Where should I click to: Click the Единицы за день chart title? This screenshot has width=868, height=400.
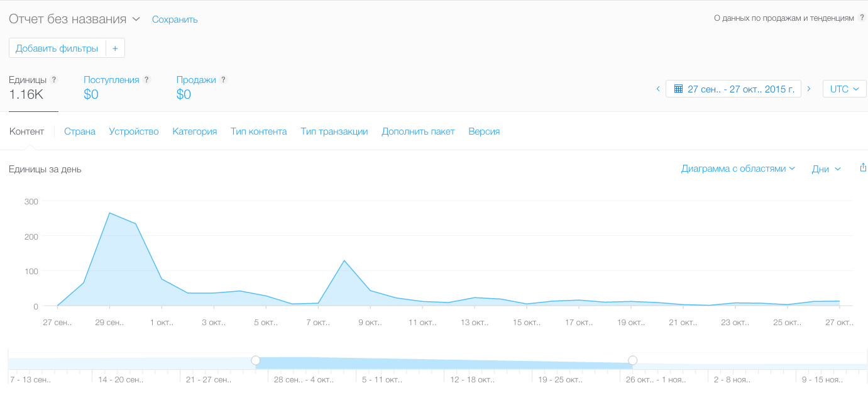[45, 169]
